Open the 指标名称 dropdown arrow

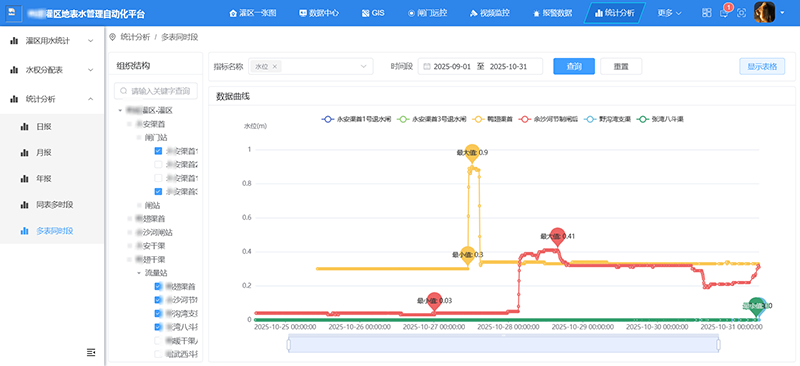click(x=364, y=66)
